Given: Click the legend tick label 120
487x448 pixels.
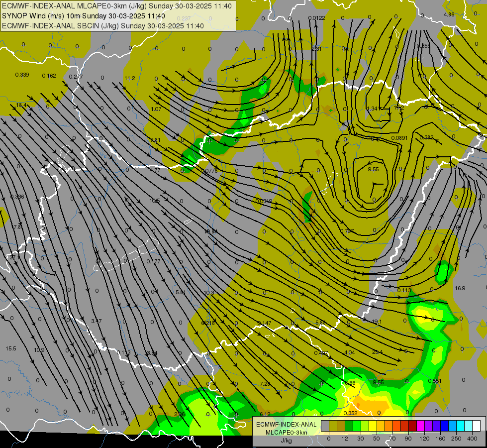Looking at the screenshot, I should point(424,439).
